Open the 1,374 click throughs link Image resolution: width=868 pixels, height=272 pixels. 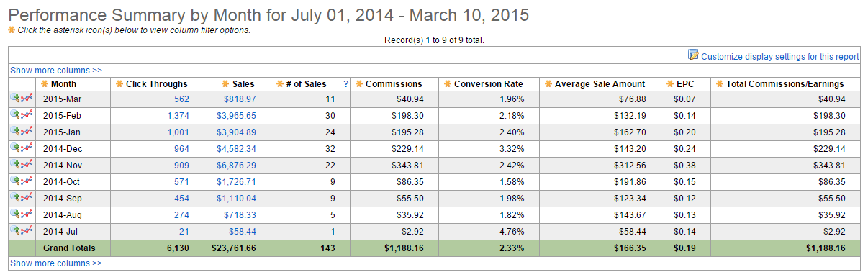(178, 115)
